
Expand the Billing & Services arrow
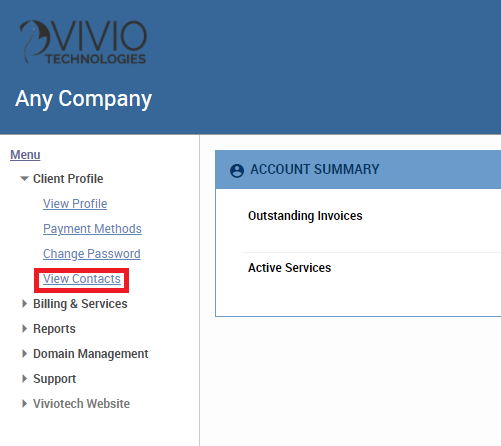(24, 304)
